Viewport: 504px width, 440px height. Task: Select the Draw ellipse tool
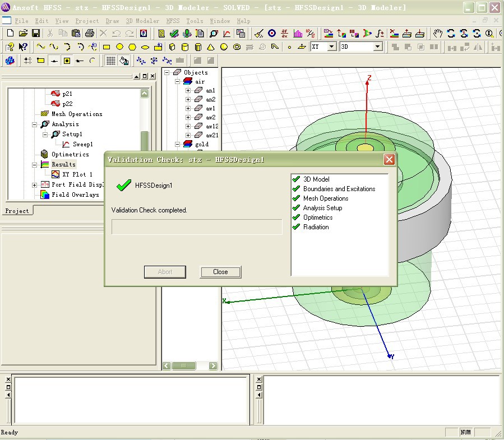(145, 47)
